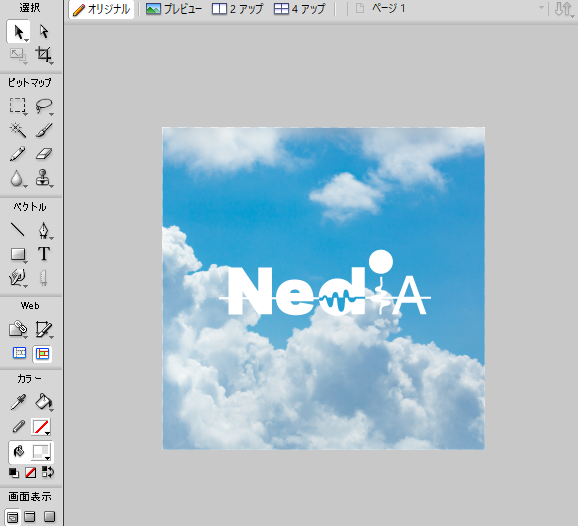Select the vector Line tool
Viewport: 578px width, 526px height.
17,230
